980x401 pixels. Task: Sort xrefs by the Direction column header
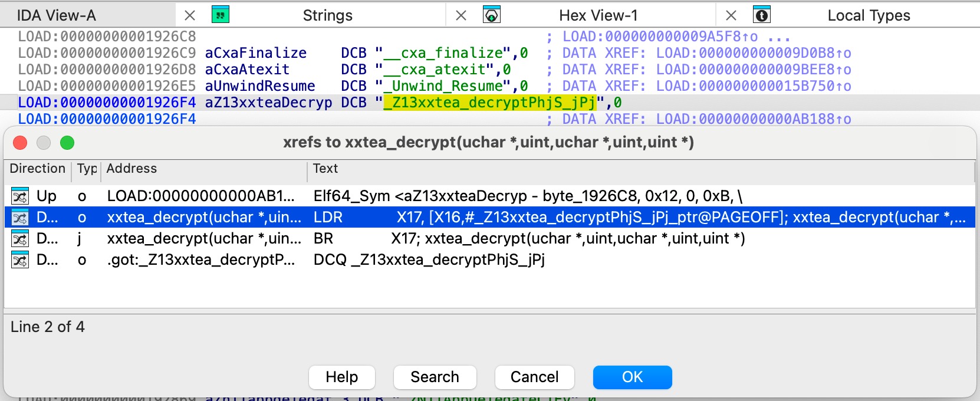(x=37, y=169)
